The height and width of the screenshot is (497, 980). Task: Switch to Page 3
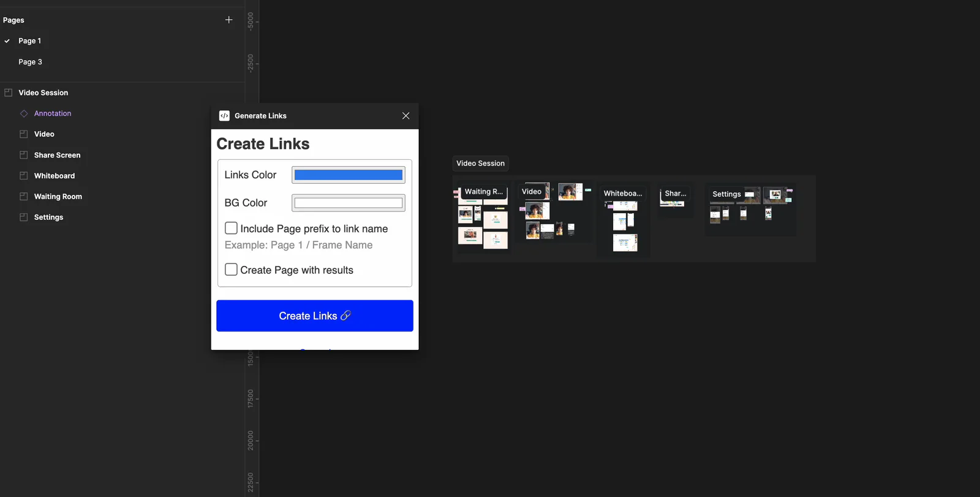click(x=30, y=62)
